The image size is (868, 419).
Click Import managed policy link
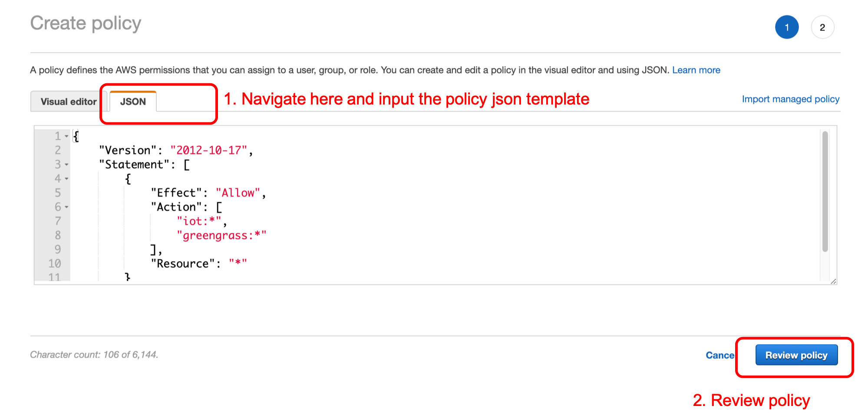click(790, 99)
